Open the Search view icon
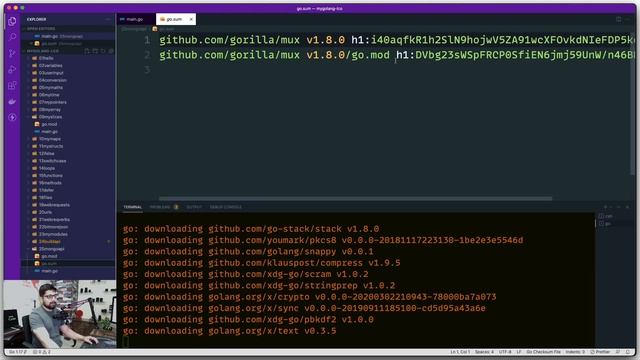 pyautogui.click(x=12, y=37)
